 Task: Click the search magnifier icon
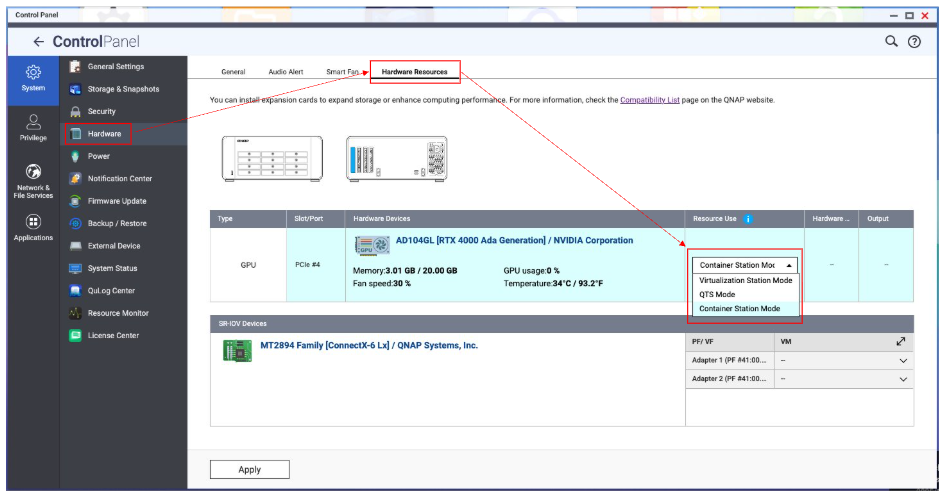[x=892, y=41]
